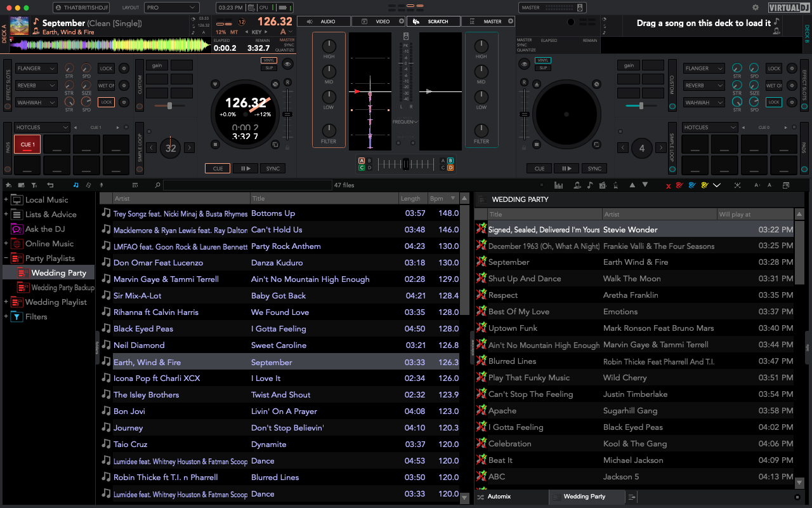Click deck A gain slider handle
Viewport: 812px width, 508px height.
(x=169, y=105)
